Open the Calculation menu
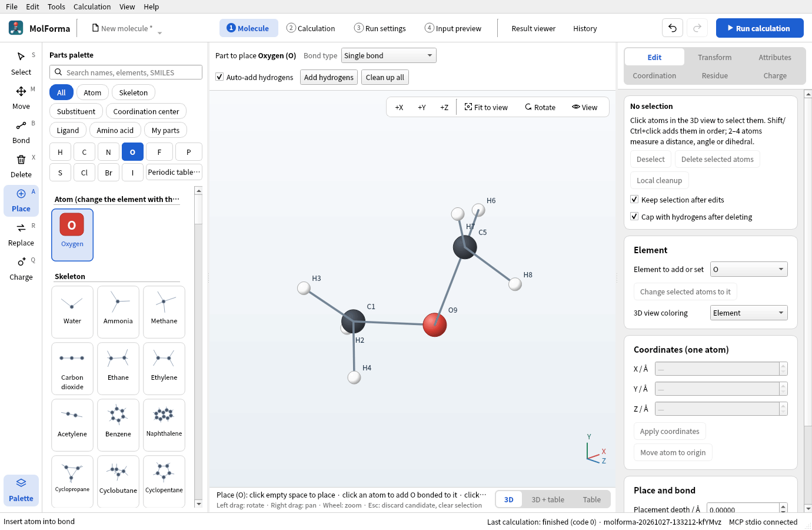Viewport: 812px width, 530px height. tap(92, 6)
